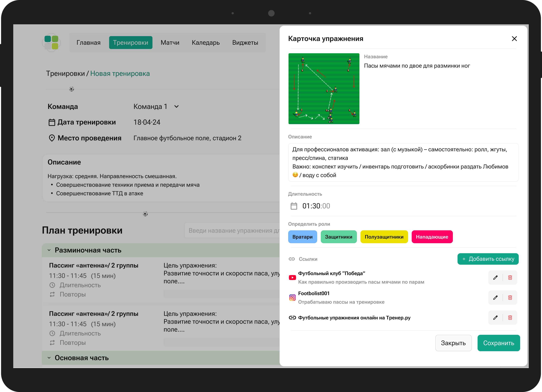Click the exercise field diagram thumbnail

(x=324, y=89)
